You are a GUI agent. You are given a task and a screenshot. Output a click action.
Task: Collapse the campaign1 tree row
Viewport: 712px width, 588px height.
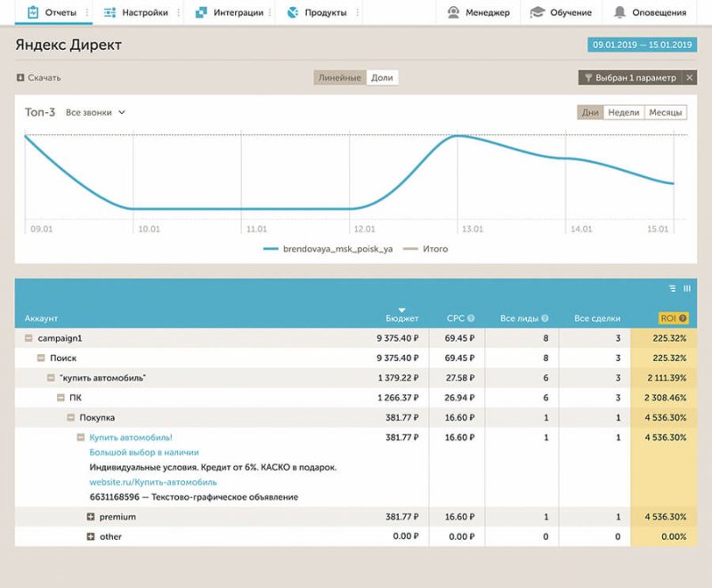click(x=29, y=338)
